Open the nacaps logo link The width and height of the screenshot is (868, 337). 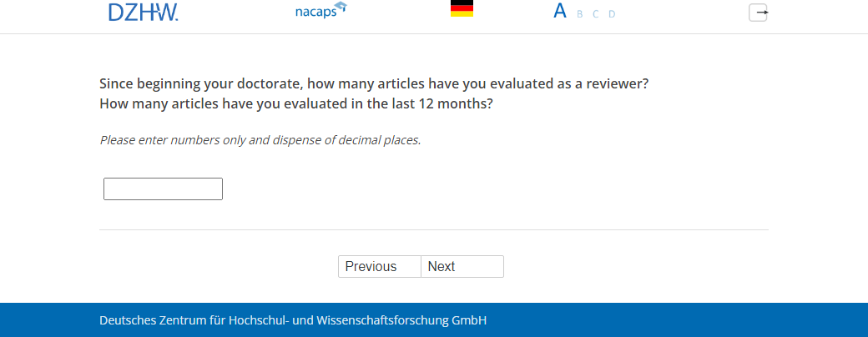pos(317,13)
